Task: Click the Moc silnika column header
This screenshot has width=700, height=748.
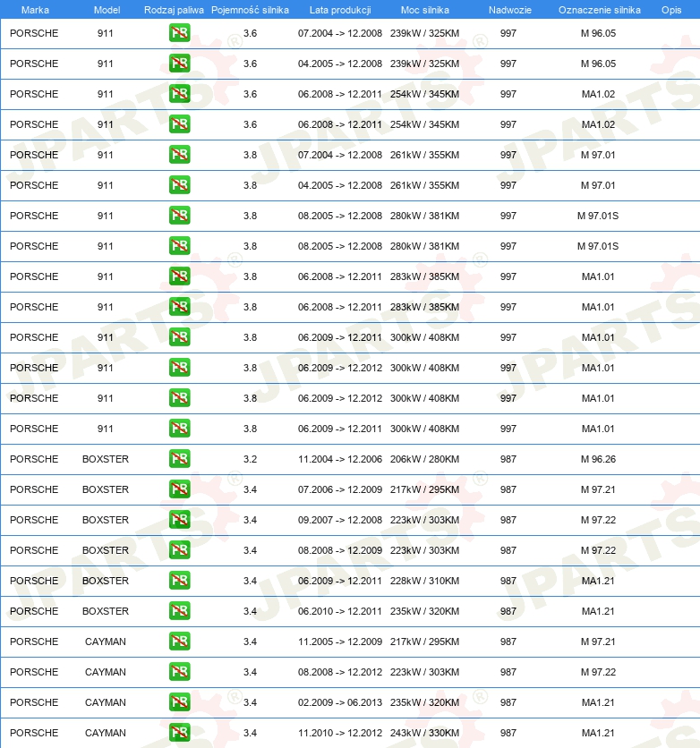Action: [x=424, y=10]
